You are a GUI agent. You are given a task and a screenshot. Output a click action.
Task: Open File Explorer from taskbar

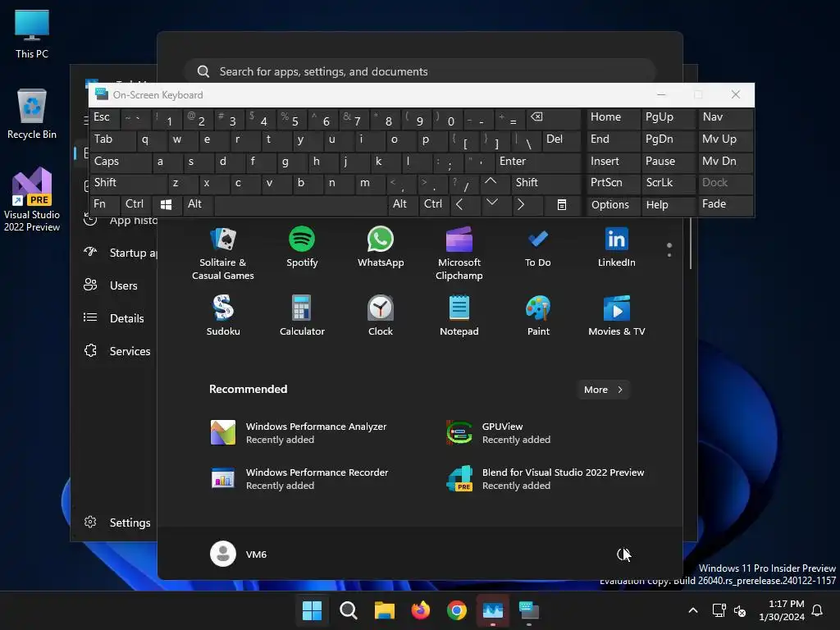click(384, 610)
